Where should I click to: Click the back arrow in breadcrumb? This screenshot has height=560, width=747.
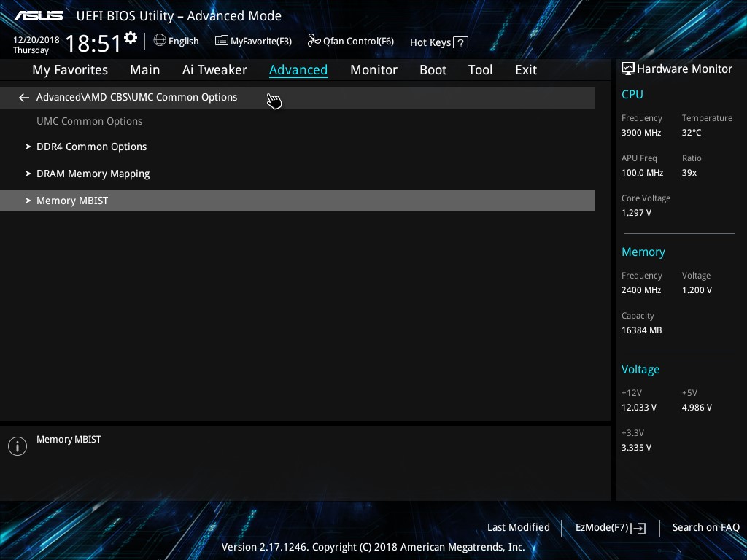coord(24,98)
